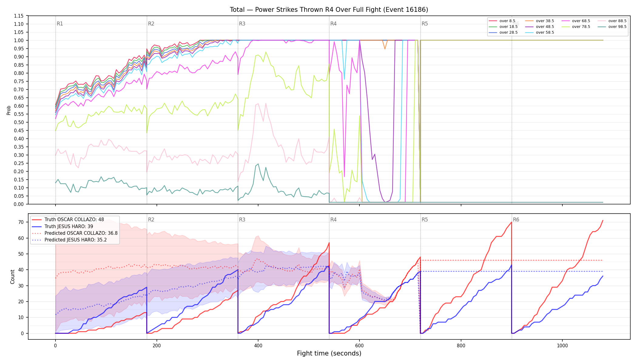Click the cyan line swatch beside 'over 58.5'

pyautogui.click(x=529, y=32)
